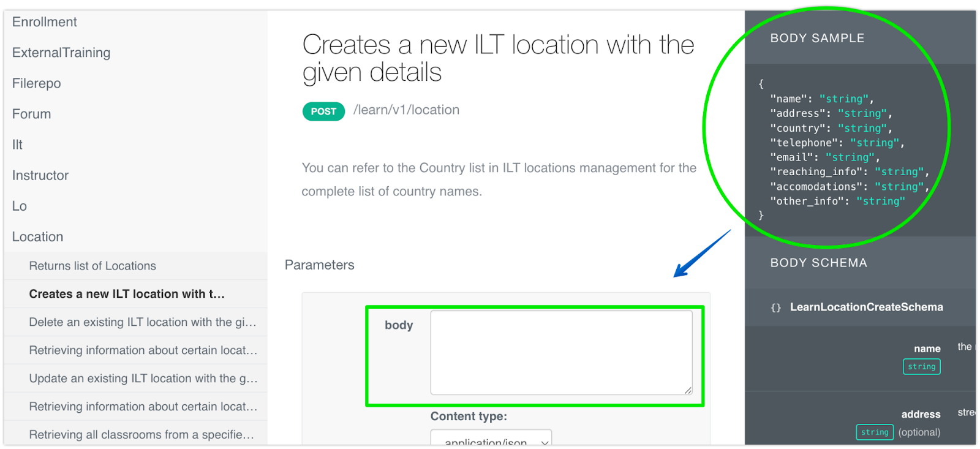Click the string type badge under name
This screenshot has width=980, height=449.
pyautogui.click(x=921, y=366)
